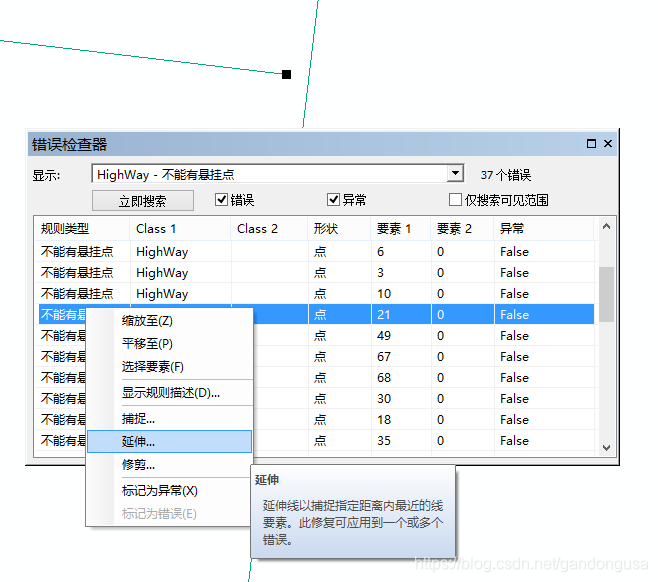Click False cell in row 49
The width and height of the screenshot is (658, 582).
click(x=544, y=336)
